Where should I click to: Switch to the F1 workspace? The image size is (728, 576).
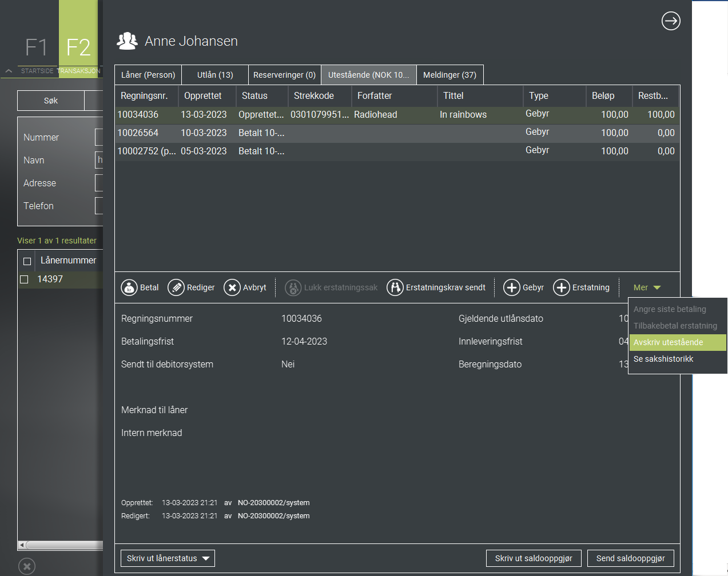pos(36,47)
